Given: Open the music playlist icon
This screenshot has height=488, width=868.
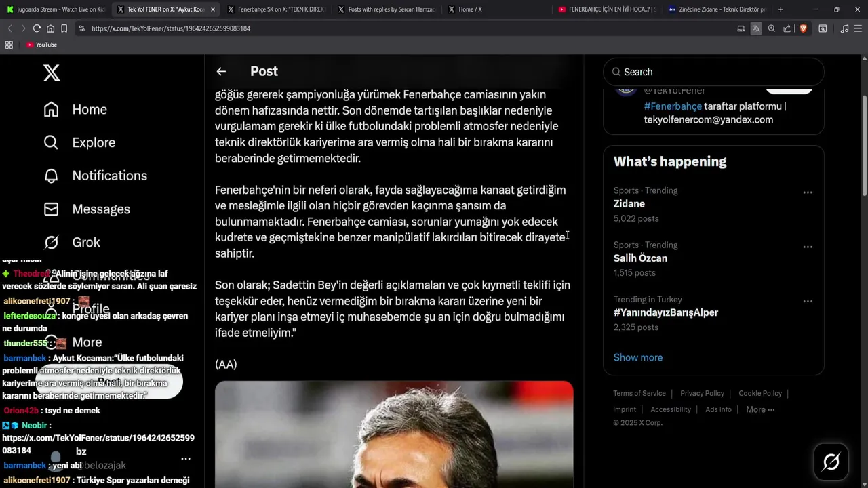Looking at the screenshot, I should pos(844,28).
